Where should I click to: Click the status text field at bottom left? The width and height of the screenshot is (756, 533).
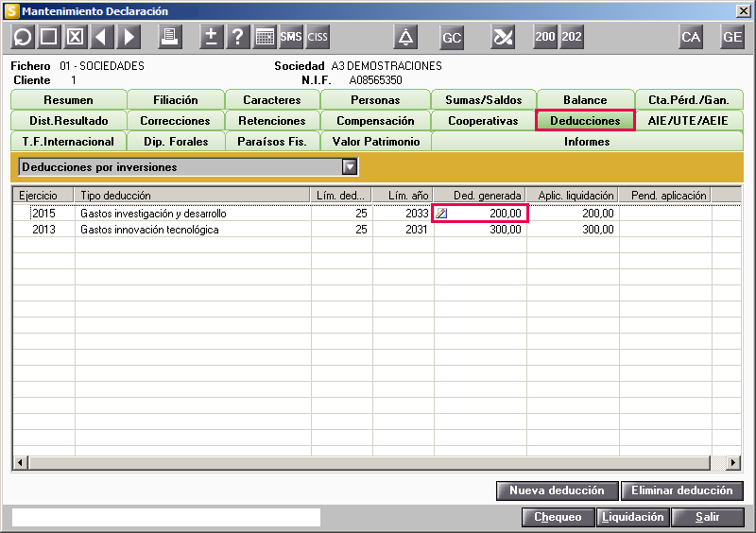(x=166, y=517)
